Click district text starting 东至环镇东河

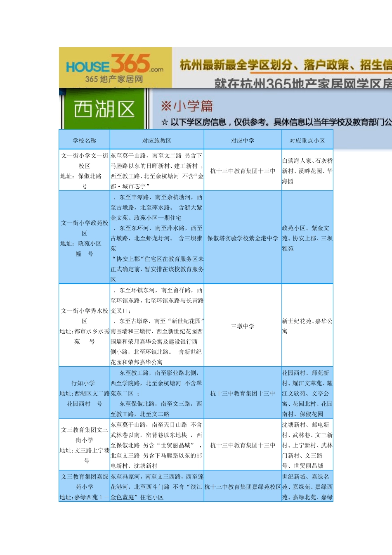(157, 326)
